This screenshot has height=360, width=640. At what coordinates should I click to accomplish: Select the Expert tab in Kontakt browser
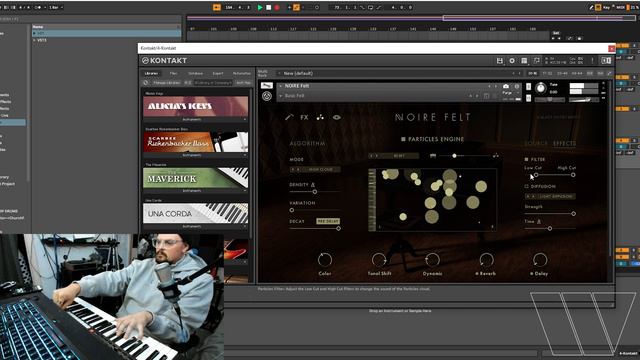(x=218, y=73)
